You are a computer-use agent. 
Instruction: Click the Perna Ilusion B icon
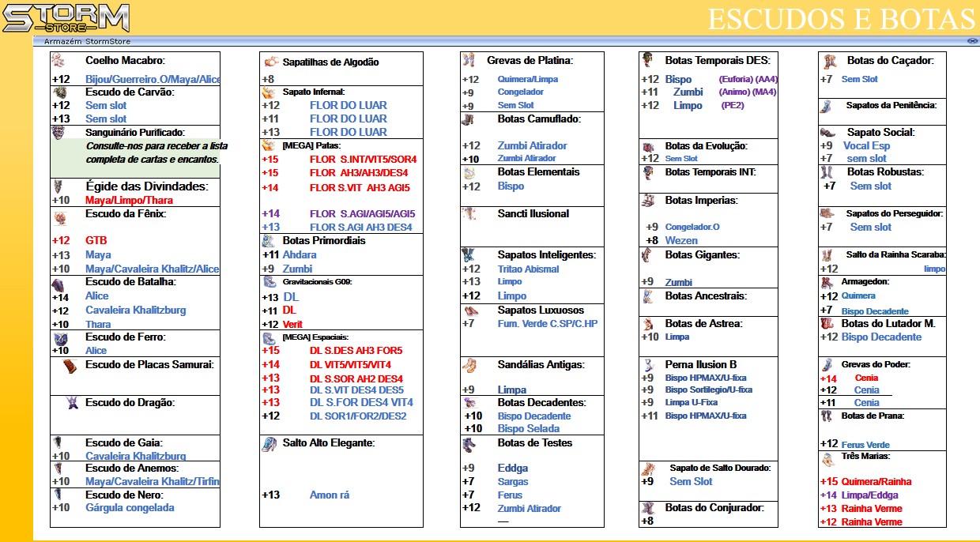(648, 365)
